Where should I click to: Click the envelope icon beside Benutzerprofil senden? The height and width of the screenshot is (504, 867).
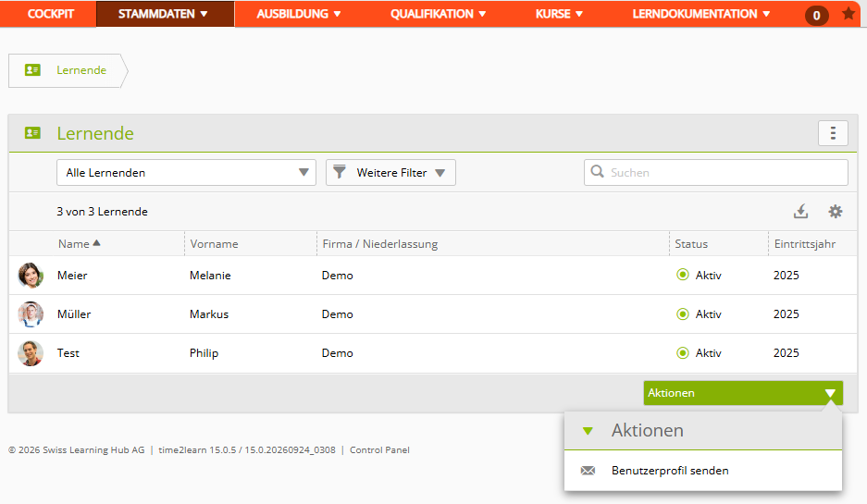pyautogui.click(x=588, y=471)
